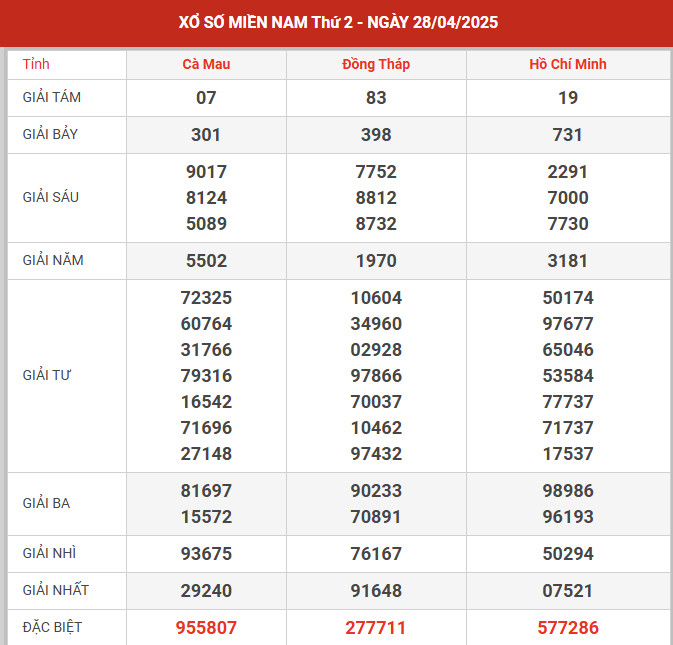The height and width of the screenshot is (645, 673).
Task: Click the GIẢI BA row label
Action: pos(46,503)
